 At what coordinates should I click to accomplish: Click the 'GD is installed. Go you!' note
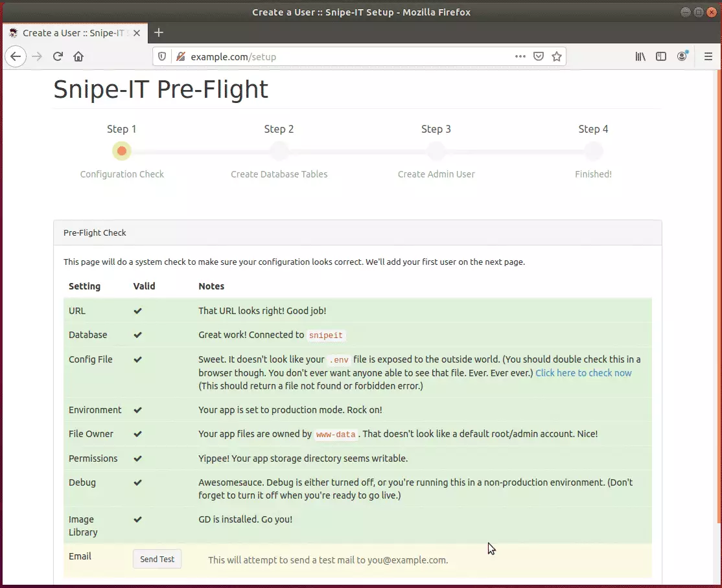click(x=246, y=519)
